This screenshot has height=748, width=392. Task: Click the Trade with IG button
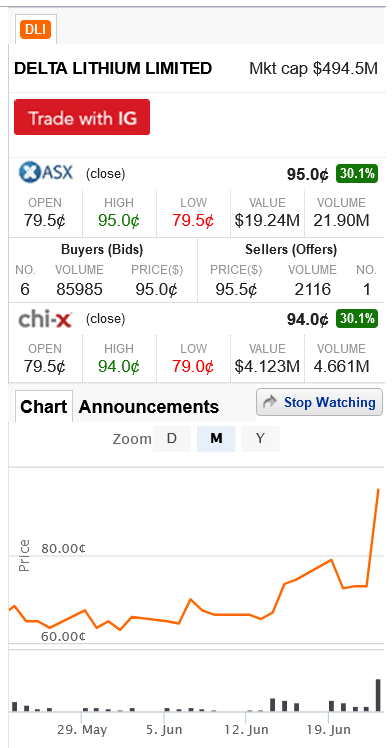tap(82, 117)
